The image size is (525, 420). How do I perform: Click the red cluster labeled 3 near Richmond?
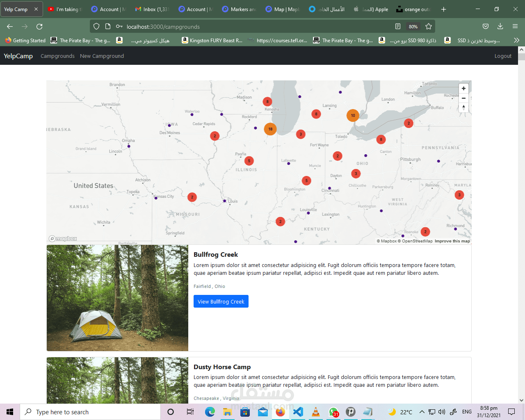tap(459, 195)
